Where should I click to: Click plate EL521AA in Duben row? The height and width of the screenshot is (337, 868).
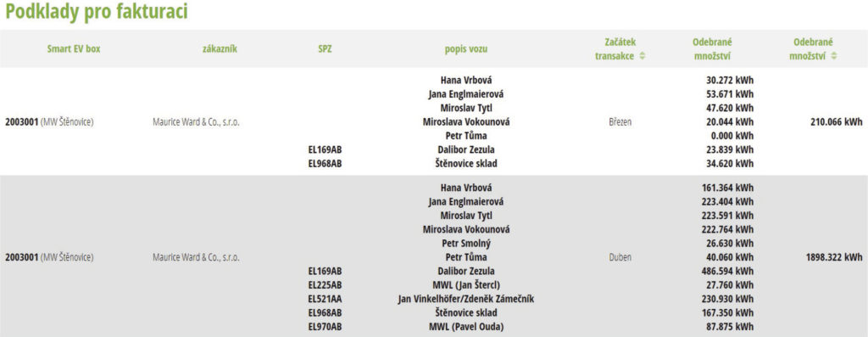tap(325, 300)
